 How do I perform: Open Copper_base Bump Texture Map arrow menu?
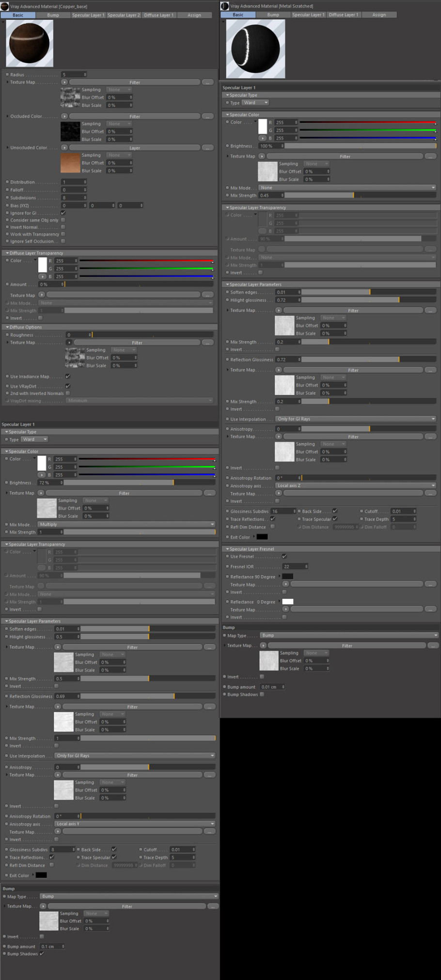(43, 906)
